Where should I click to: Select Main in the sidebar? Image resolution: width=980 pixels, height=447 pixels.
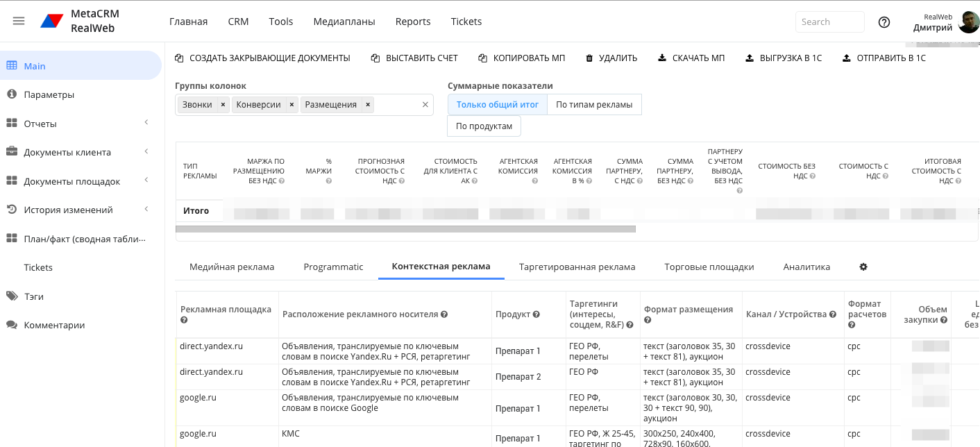(81, 65)
